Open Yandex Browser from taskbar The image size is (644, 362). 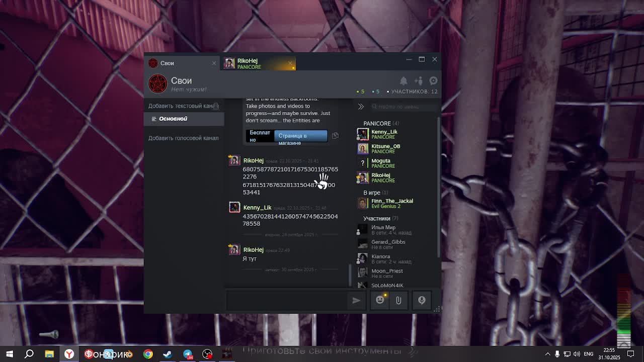(x=69, y=354)
